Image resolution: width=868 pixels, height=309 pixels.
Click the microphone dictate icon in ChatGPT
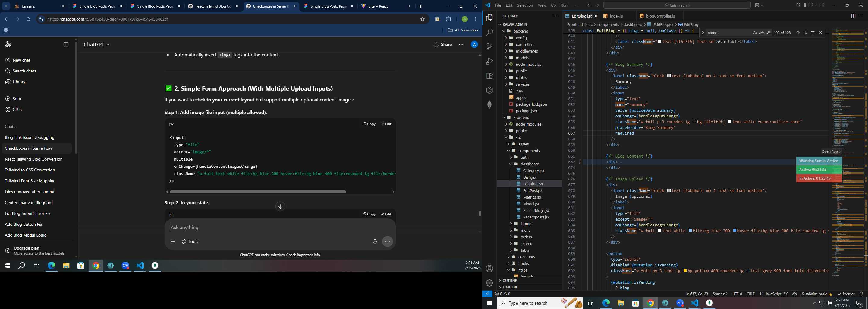point(375,241)
